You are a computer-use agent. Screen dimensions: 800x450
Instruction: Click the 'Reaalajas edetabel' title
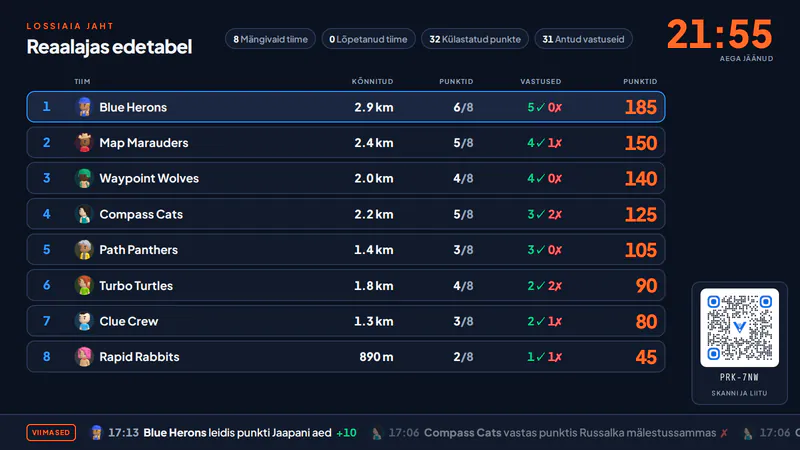[x=109, y=47]
